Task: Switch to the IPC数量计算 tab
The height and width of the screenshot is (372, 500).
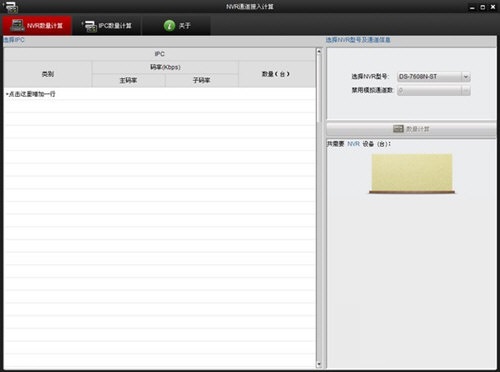Action: 107,26
